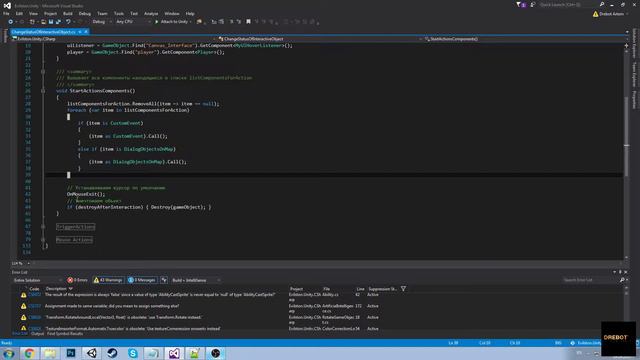
Task: Toggle the 0 Messages filter
Action: 142,280
